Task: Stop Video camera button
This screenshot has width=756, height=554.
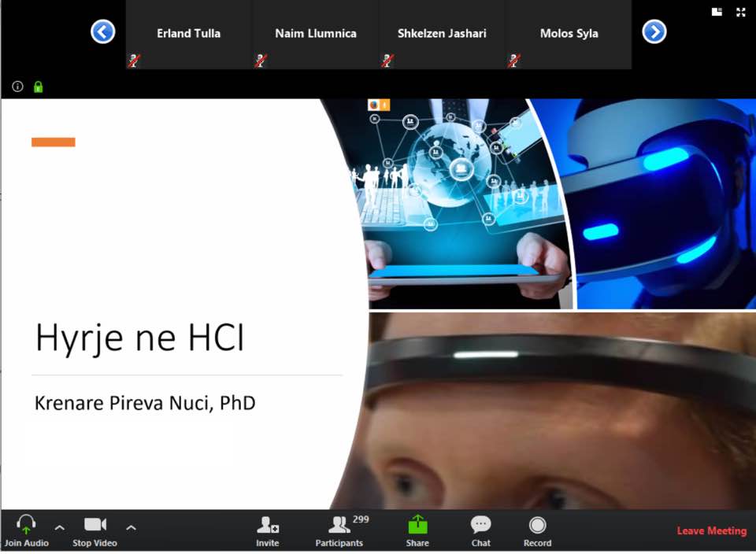Action: click(x=95, y=530)
